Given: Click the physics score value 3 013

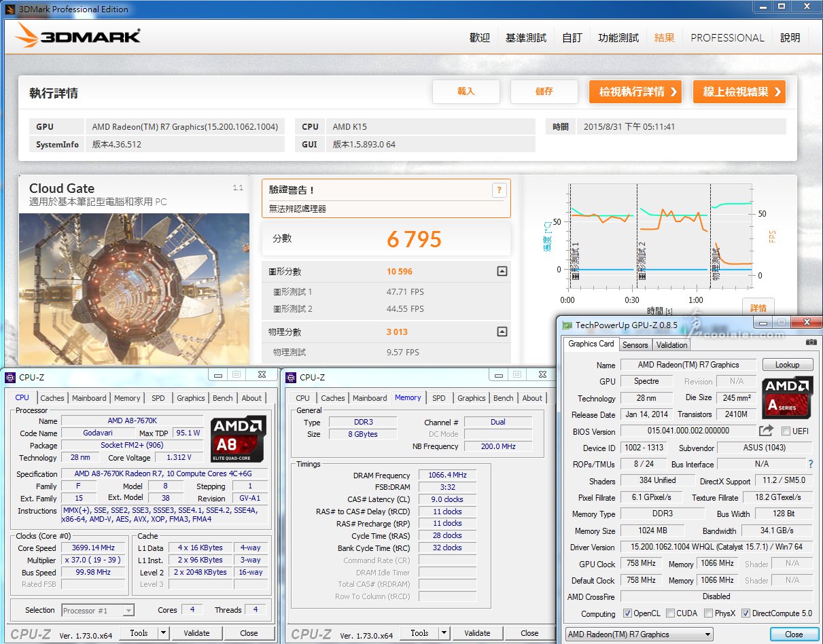Looking at the screenshot, I should pyautogui.click(x=398, y=332).
